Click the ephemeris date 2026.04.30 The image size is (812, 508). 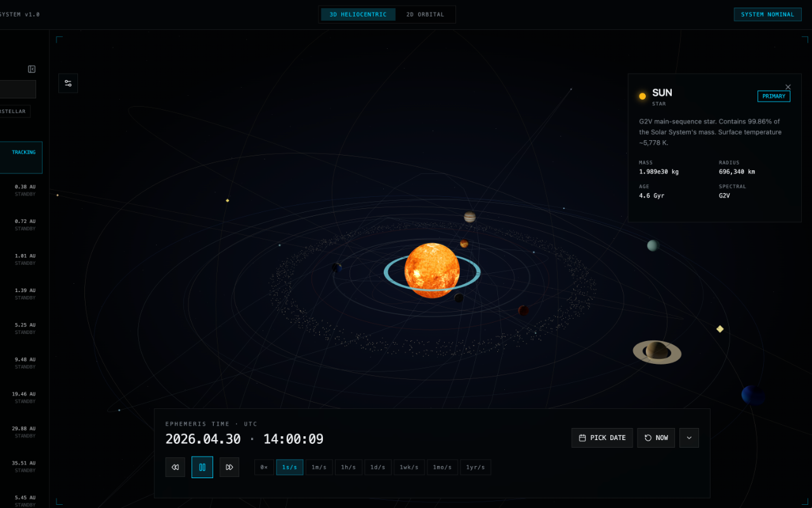pyautogui.click(x=204, y=439)
